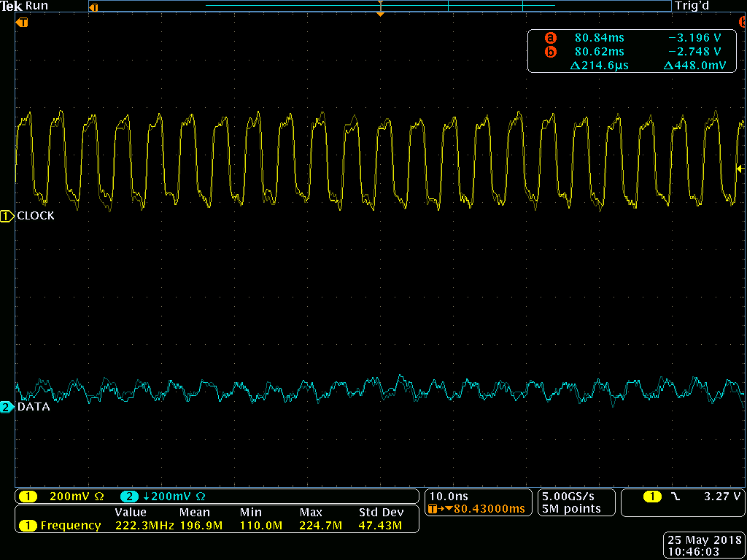
Task: Select the orange trigger position T marker
Action: point(23,23)
